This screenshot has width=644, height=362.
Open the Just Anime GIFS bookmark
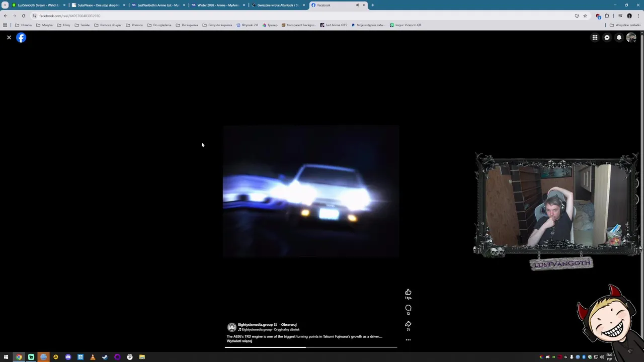click(334, 25)
